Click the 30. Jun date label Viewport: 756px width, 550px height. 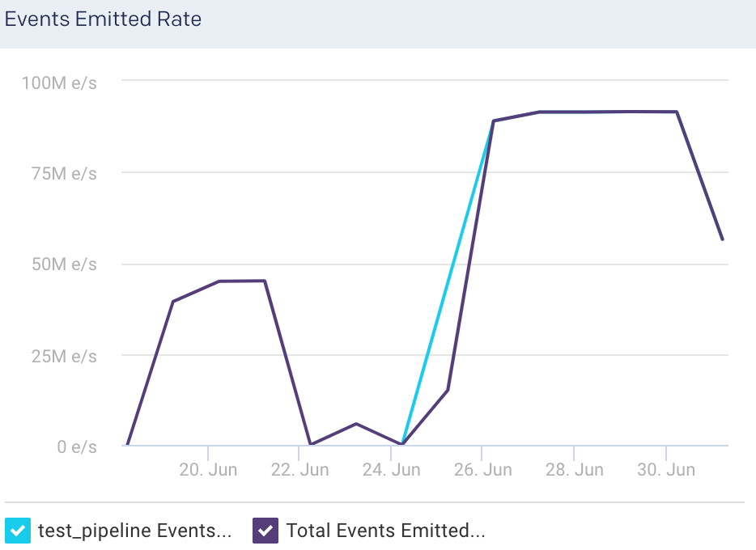666,470
